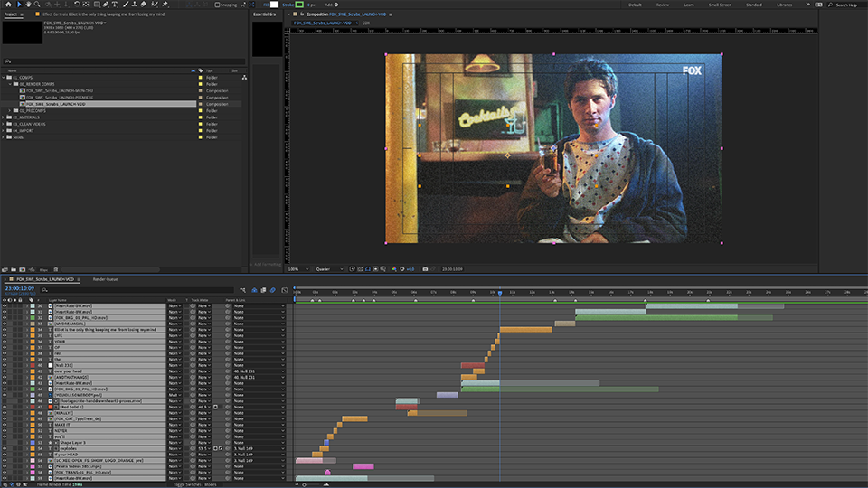Select the Puppet Pin tool

pyautogui.click(x=165, y=5)
